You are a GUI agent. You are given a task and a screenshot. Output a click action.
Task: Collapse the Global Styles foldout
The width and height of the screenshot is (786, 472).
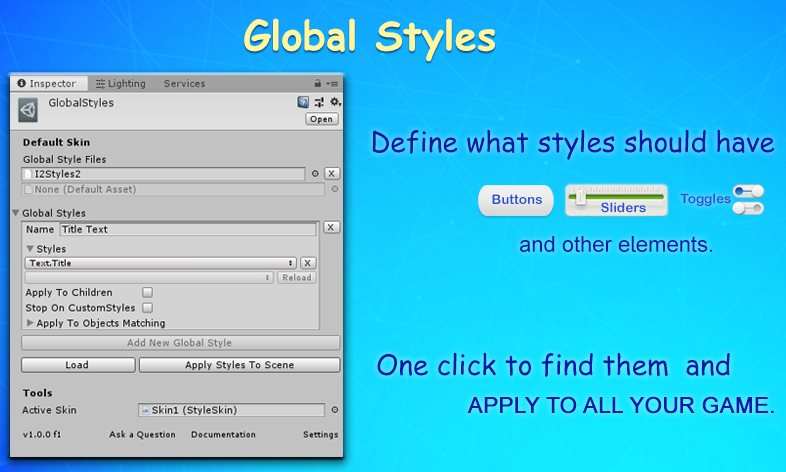point(16,213)
